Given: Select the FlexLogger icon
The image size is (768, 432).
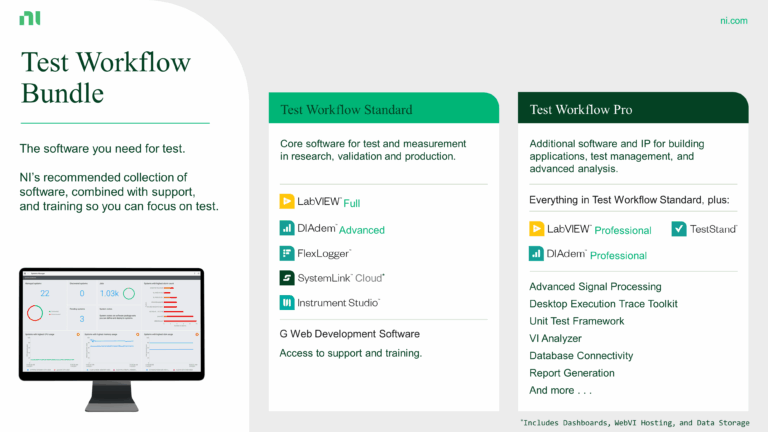Looking at the screenshot, I should click(x=287, y=253).
